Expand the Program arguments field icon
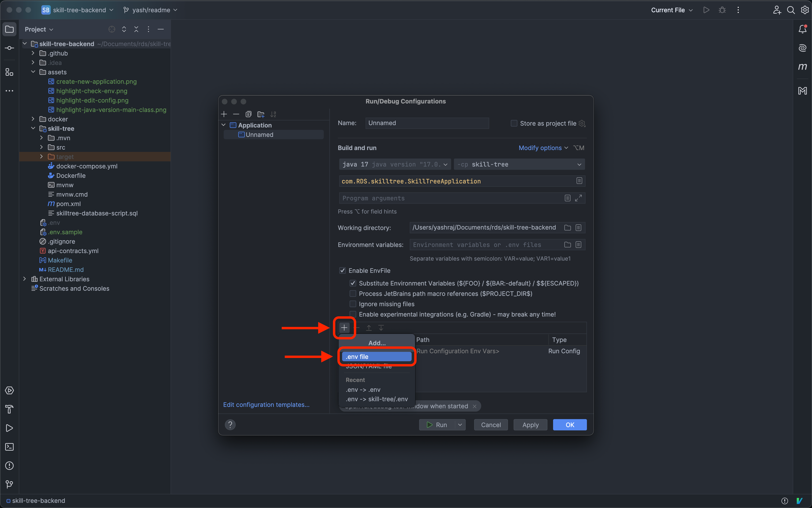812x508 pixels. point(578,198)
